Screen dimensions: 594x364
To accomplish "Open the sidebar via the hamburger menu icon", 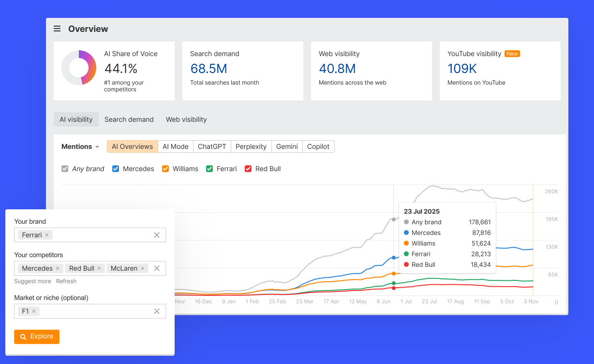I will click(57, 29).
